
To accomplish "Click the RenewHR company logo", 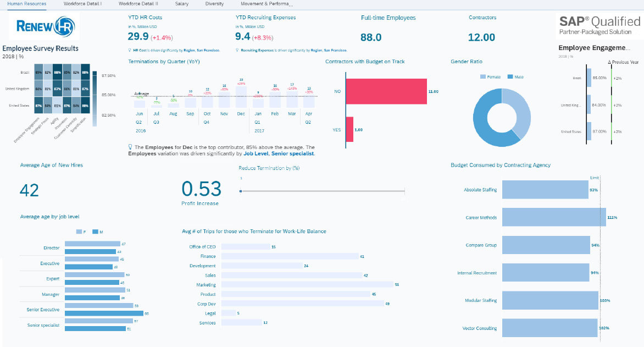I will click(x=44, y=25).
